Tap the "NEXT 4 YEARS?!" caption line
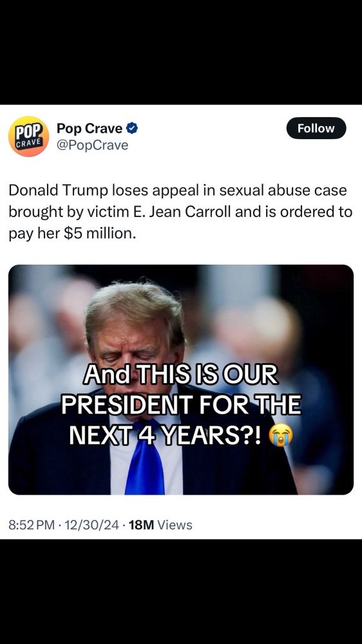This screenshot has width=362, height=644. [165, 435]
